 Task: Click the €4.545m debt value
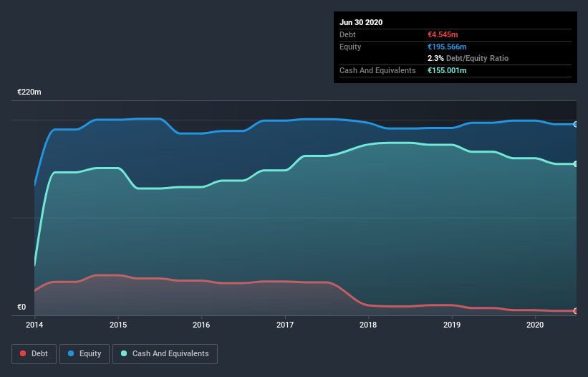[443, 34]
